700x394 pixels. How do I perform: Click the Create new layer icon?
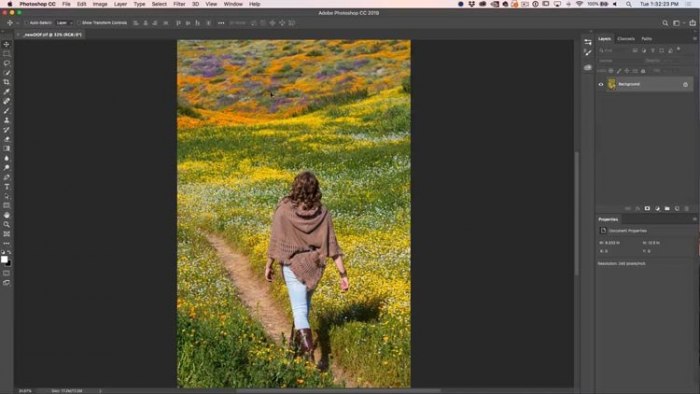point(677,208)
